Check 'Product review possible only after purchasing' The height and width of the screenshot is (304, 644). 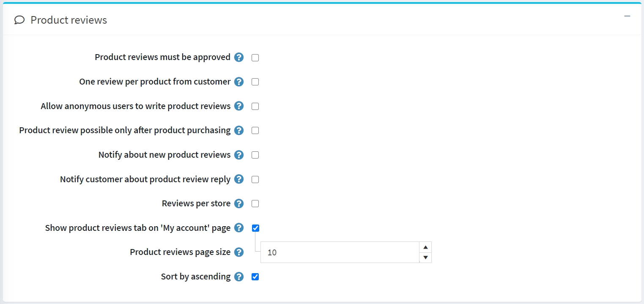click(255, 131)
